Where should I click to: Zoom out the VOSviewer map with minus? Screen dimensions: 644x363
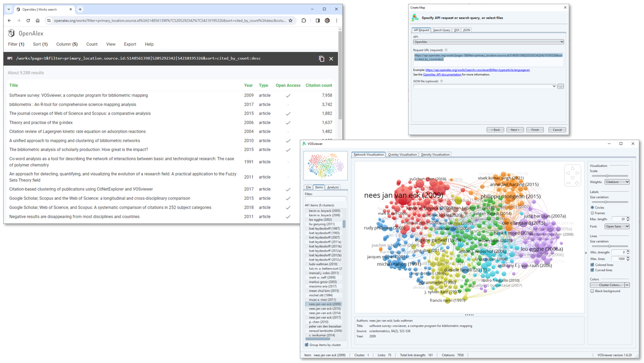(x=568, y=183)
